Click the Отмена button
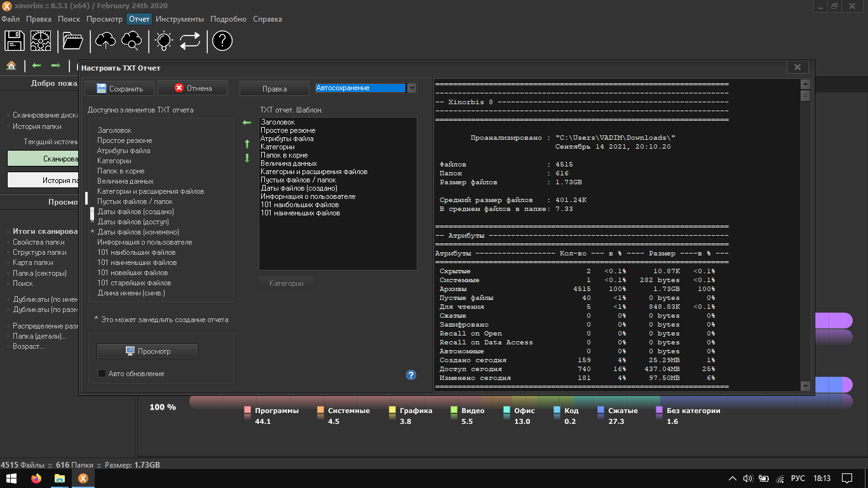 (x=193, y=88)
